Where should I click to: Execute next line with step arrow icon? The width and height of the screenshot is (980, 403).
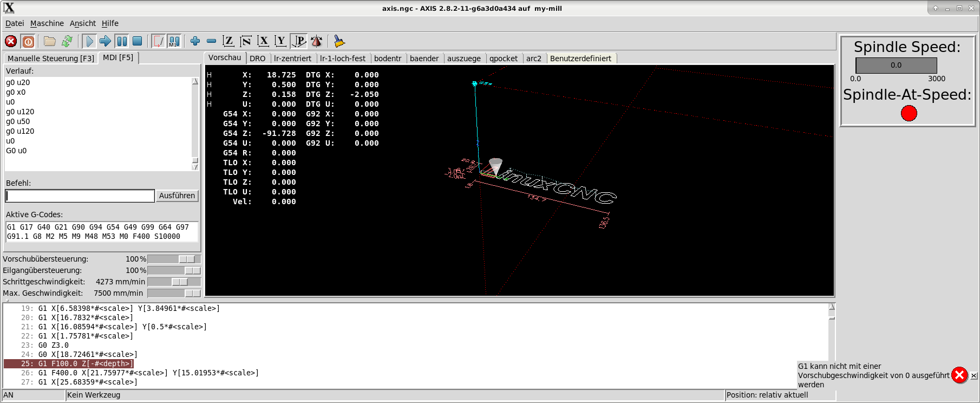click(106, 41)
